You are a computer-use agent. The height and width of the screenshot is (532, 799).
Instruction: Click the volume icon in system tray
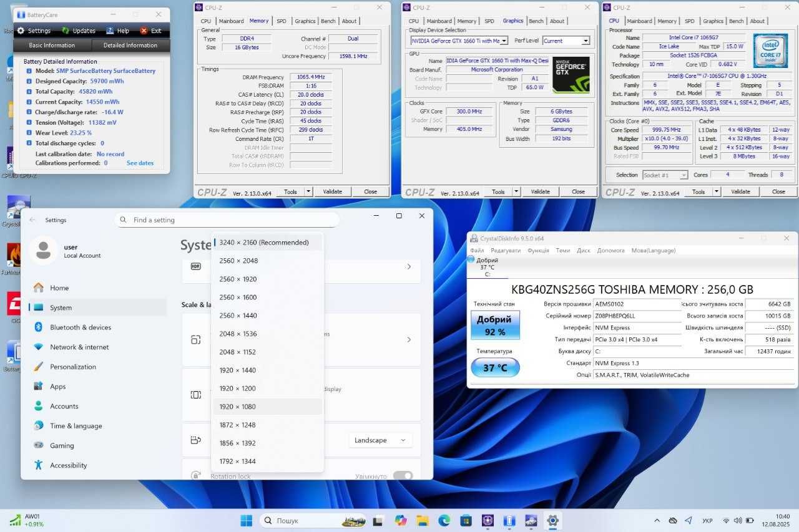point(738,520)
